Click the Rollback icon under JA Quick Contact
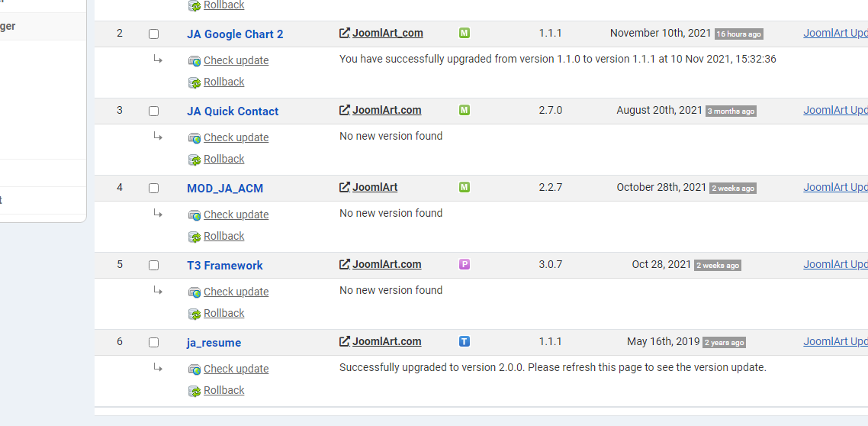The image size is (868, 426). click(194, 160)
